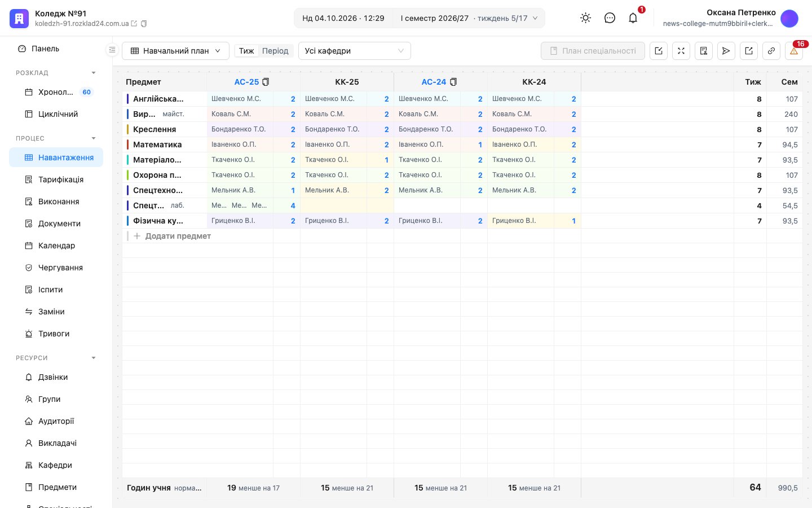The height and width of the screenshot is (508, 812).
Task: Click copy icon next to АС-24 header
Action: point(453,82)
